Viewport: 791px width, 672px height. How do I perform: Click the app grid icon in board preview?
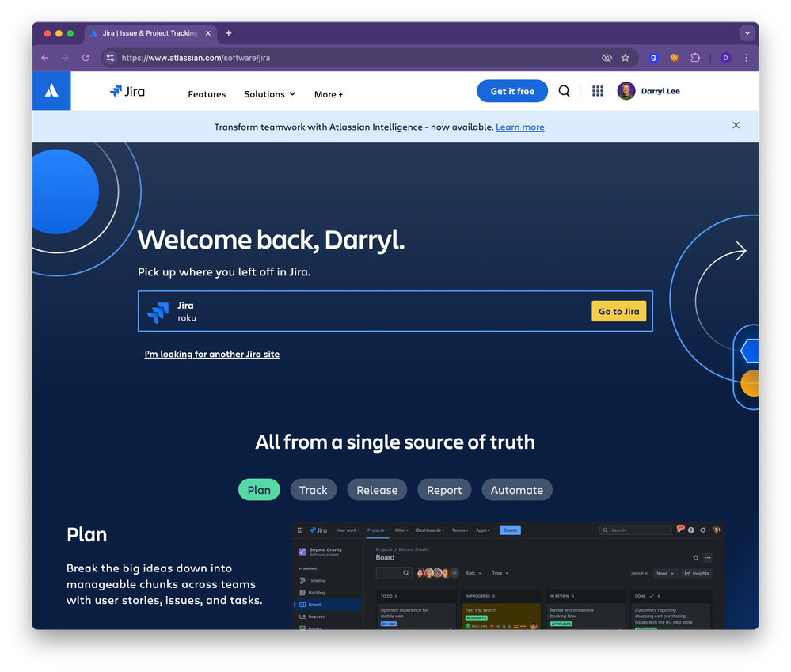tap(300, 530)
